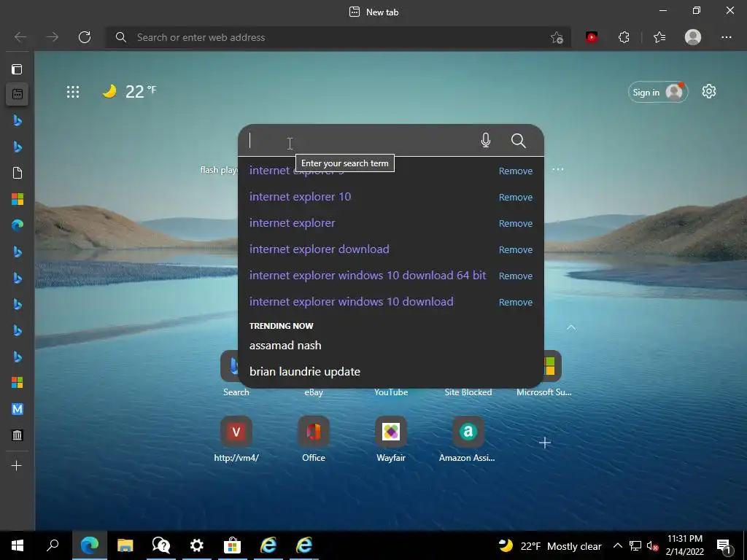This screenshot has height=560, width=747.
Task: Select trending search 'assamad nash'
Action: pyautogui.click(x=285, y=345)
